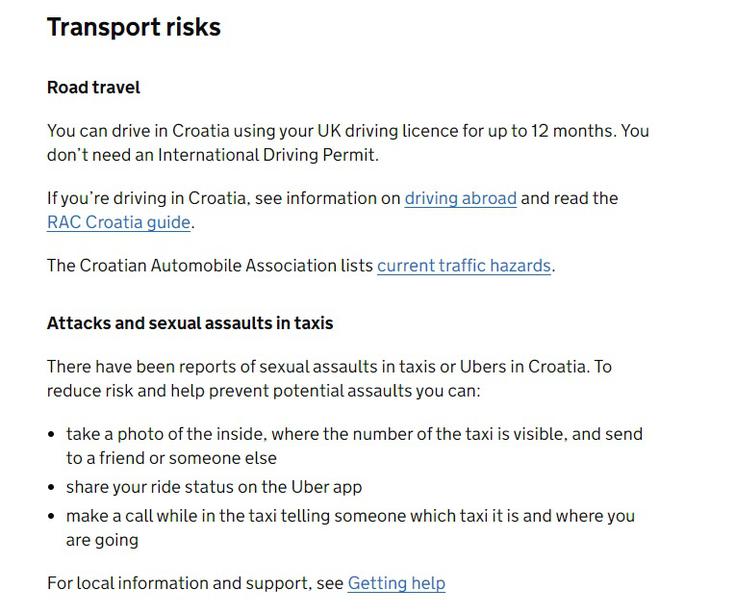Open the driving abroad link
The width and height of the screenshot is (736, 615).
[460, 198]
